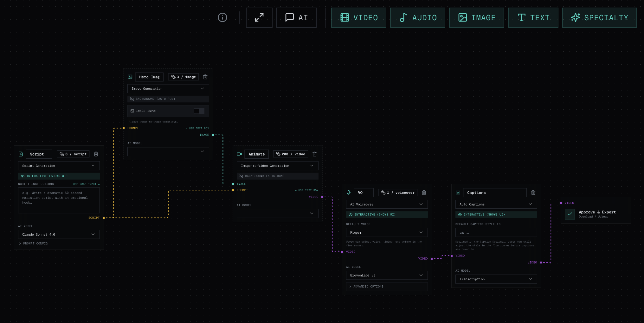Open the Image Generation type dropdown
The width and height of the screenshot is (644, 323).
coord(168,89)
